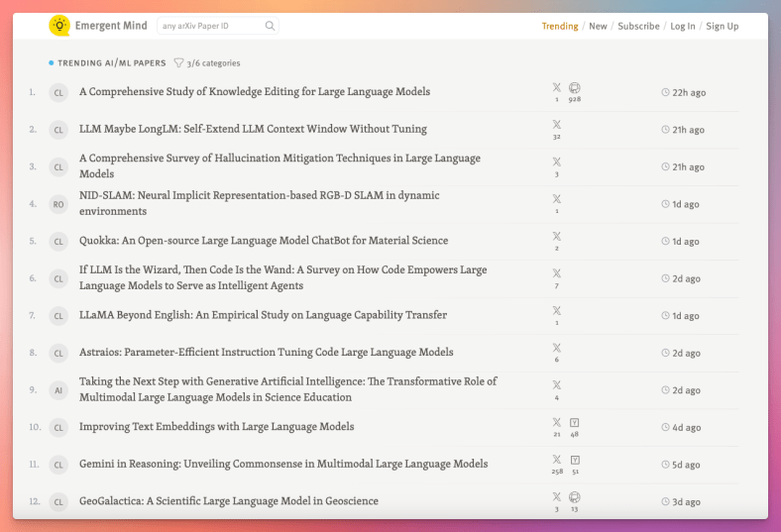Image resolution: width=781 pixels, height=532 pixels.
Task: Click the Sign Up link
Action: [x=722, y=26]
